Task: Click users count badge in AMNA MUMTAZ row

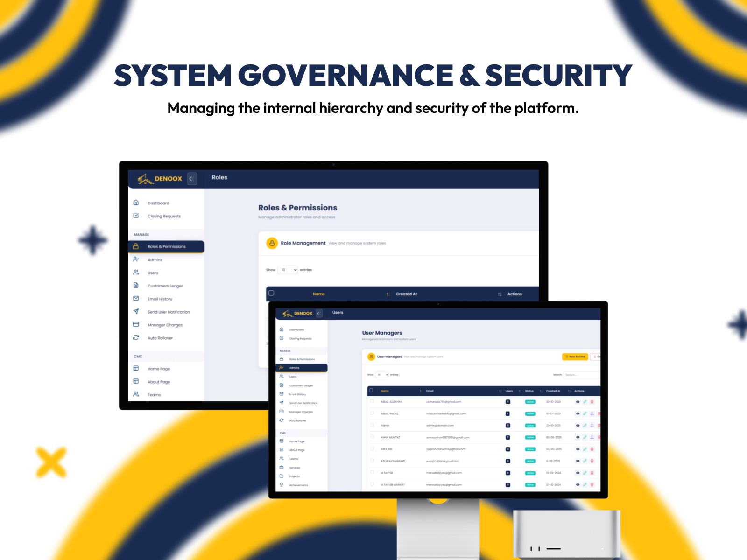Action: (508, 437)
